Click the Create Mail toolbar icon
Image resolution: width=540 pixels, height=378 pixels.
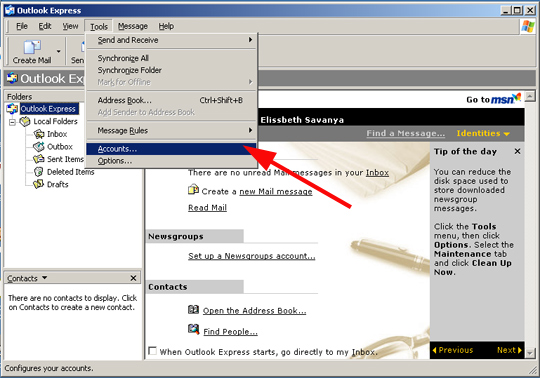click(32, 47)
